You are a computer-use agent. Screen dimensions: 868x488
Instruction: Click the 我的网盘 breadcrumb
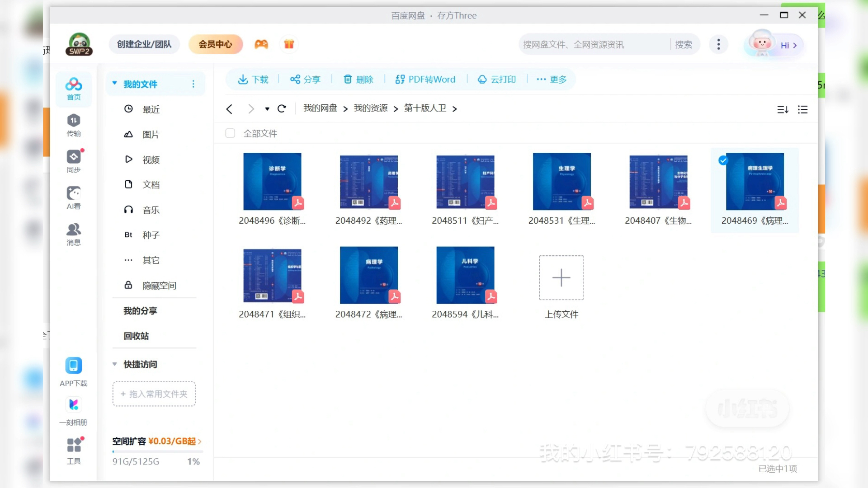click(320, 108)
